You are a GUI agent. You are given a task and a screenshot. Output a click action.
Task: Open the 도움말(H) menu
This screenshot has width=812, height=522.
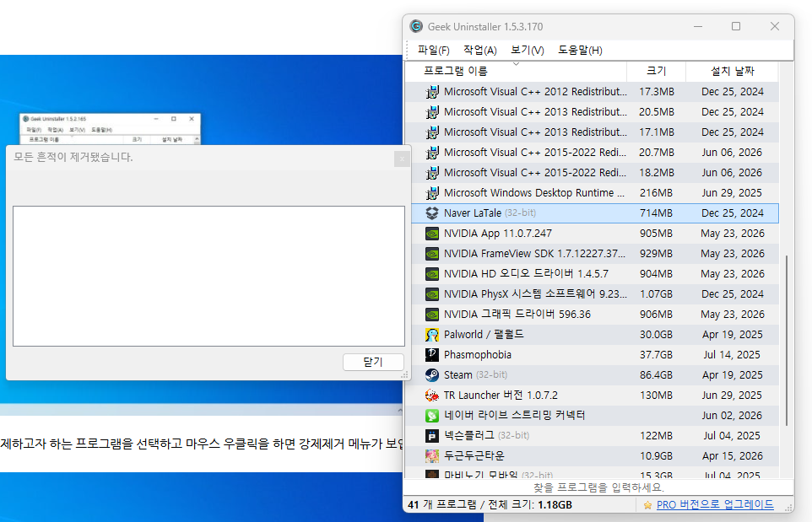click(x=580, y=51)
